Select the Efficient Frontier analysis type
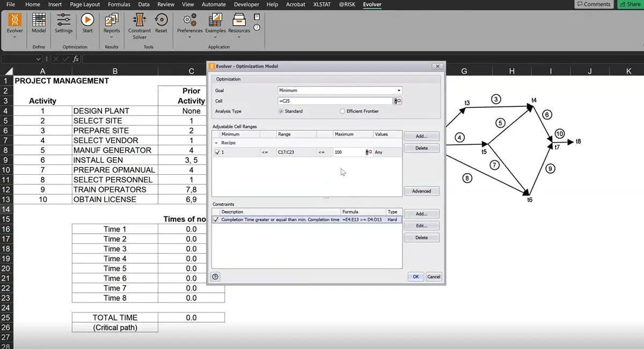Viewport: 644px width, 349px height. pos(342,111)
